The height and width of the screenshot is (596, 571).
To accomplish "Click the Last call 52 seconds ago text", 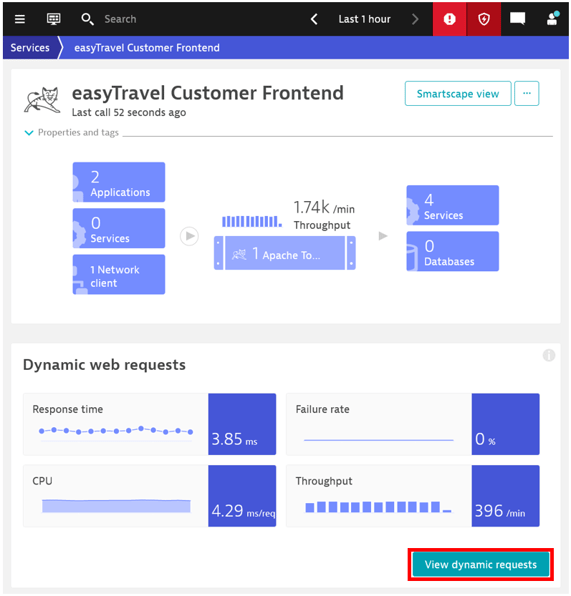I will [129, 113].
